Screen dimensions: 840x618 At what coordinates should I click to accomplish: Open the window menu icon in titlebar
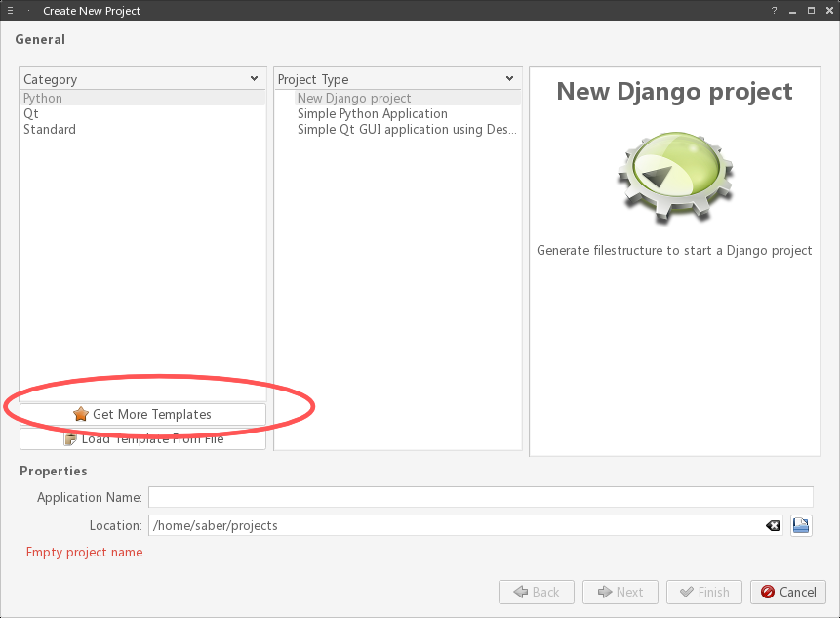pyautogui.click(x=10, y=10)
